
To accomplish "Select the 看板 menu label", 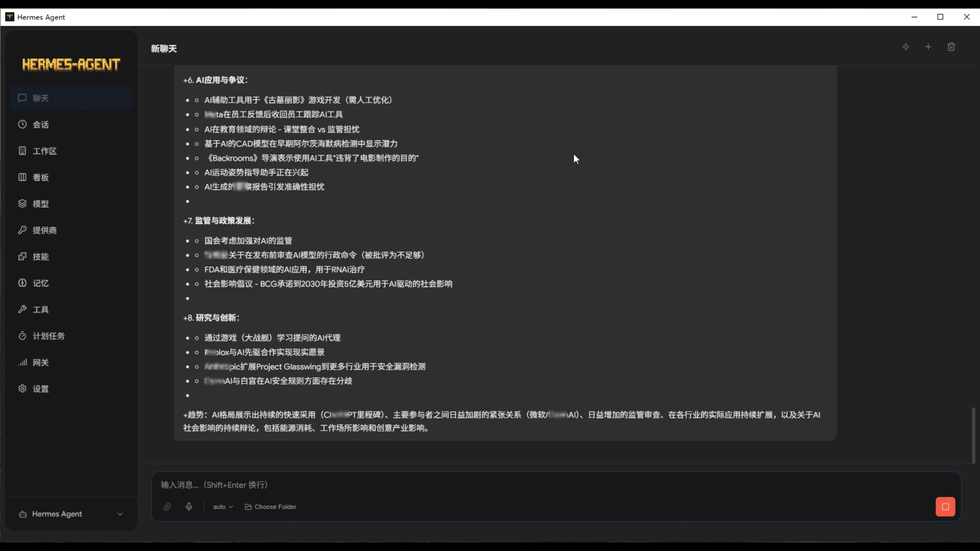I will [x=41, y=178].
